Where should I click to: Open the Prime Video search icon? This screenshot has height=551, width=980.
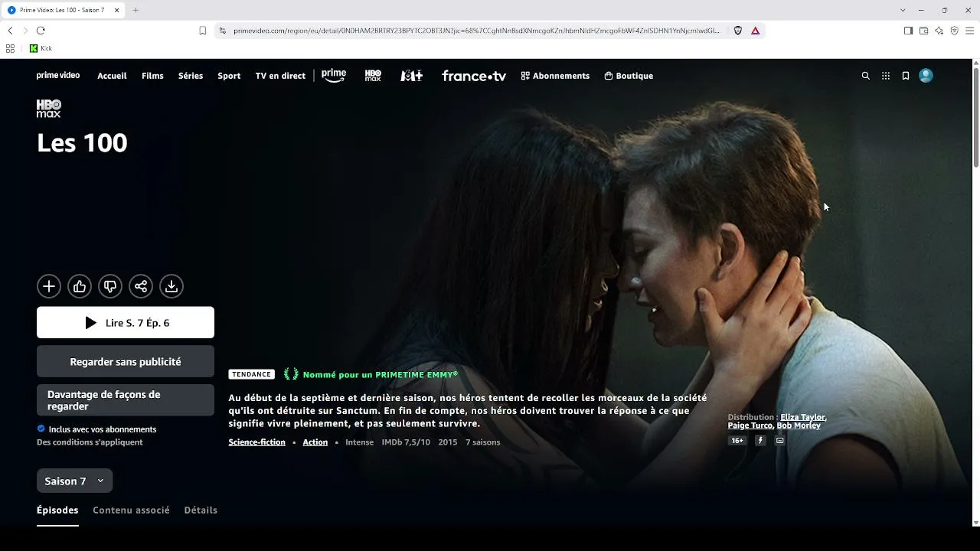(866, 76)
